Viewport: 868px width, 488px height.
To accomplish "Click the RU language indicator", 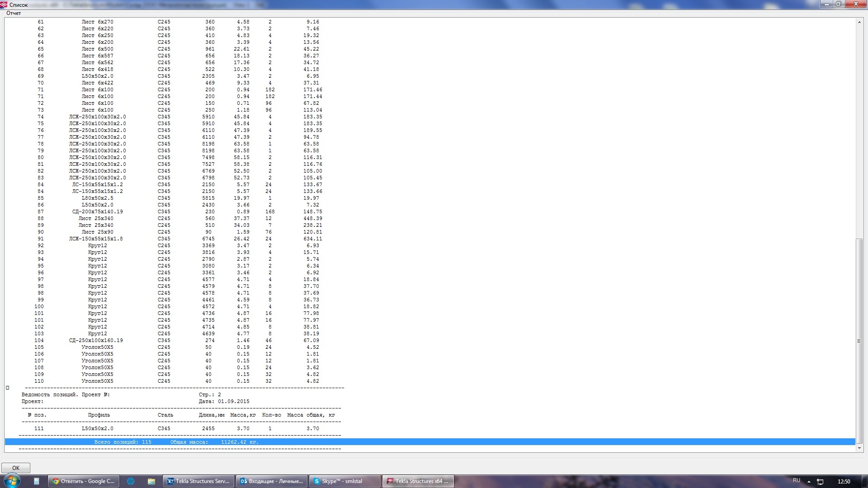I will click(x=796, y=481).
